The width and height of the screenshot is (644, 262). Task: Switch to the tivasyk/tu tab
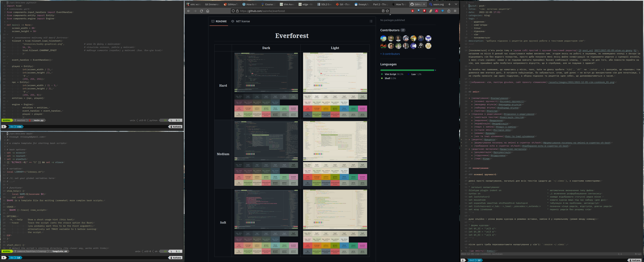[362, 4]
